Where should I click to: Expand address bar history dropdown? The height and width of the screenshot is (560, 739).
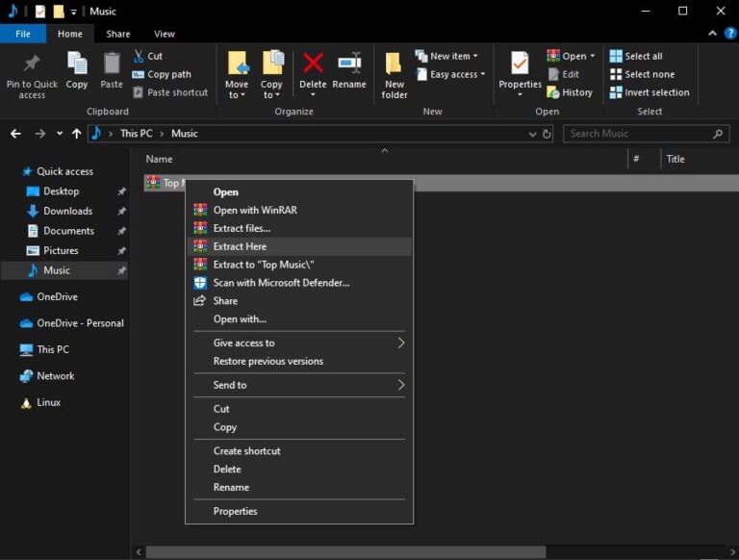click(532, 135)
